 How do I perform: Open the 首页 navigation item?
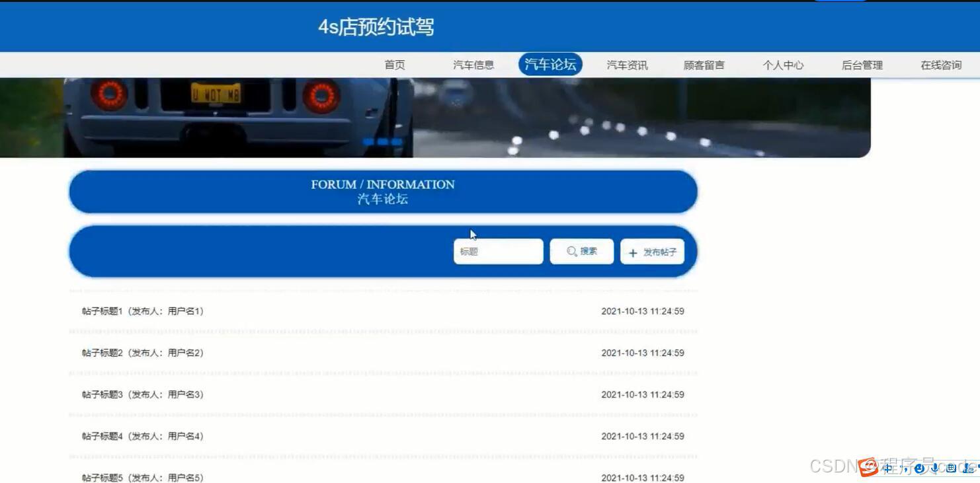395,65
